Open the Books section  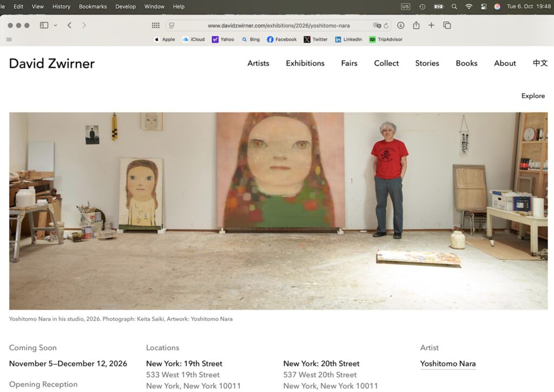tap(466, 63)
